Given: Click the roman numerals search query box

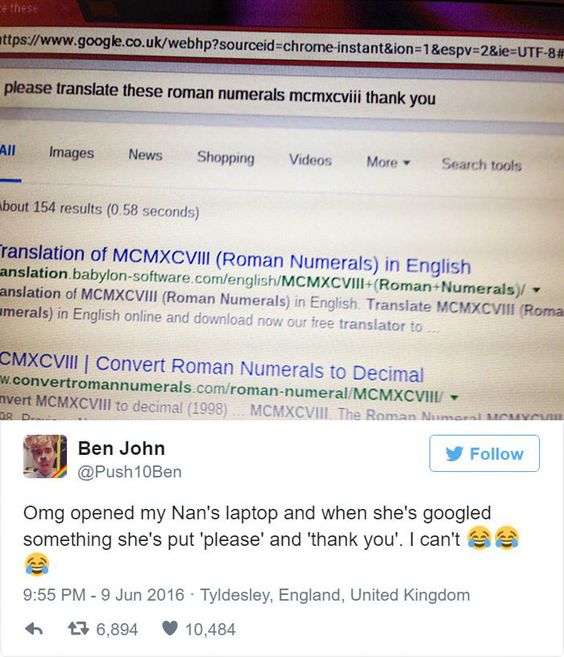Looking at the screenshot, I should point(282,94).
